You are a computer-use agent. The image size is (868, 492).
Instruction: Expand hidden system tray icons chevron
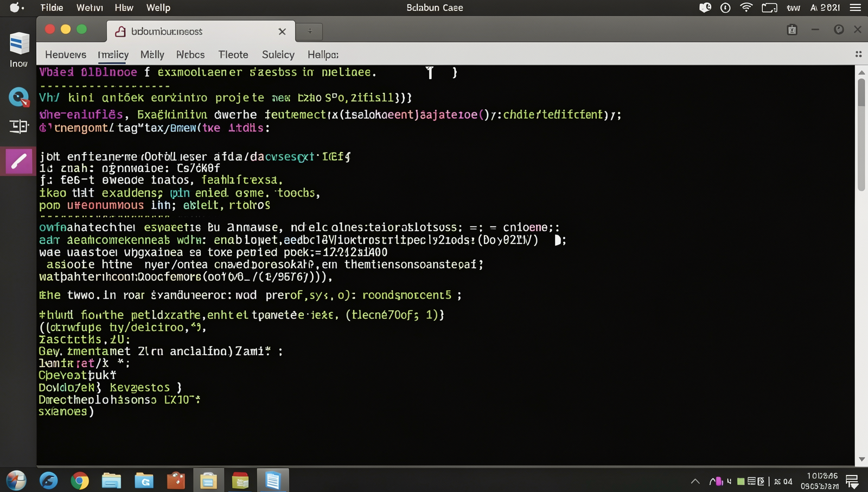pos(695,481)
